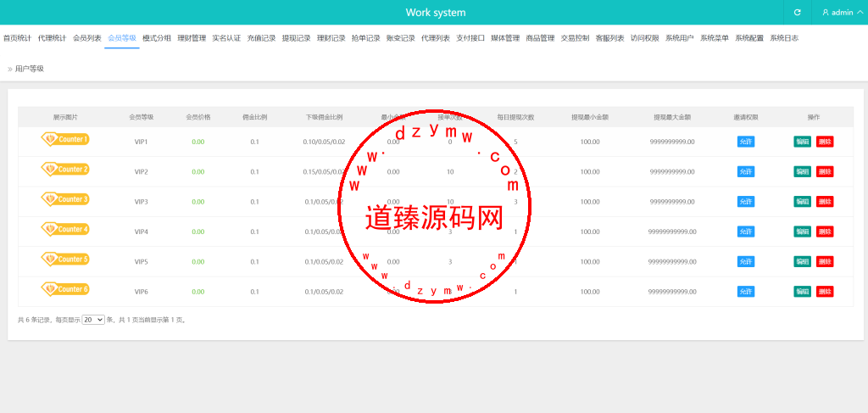Open 账变记录 menu item
Image resolution: width=868 pixels, height=413 pixels.
[x=401, y=38]
